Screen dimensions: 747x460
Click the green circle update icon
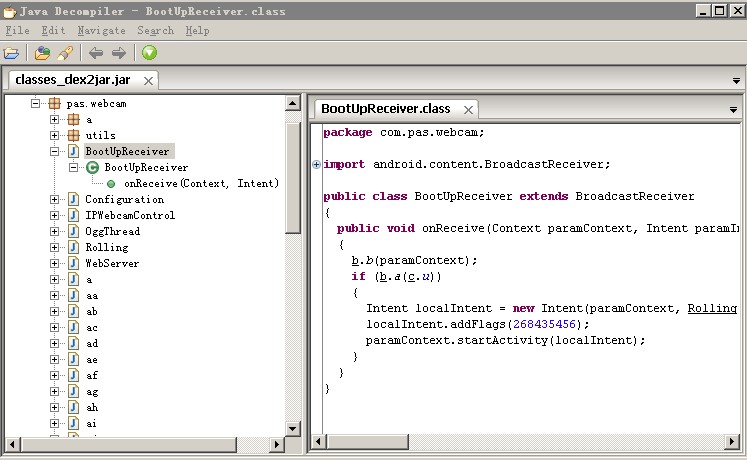point(149,53)
